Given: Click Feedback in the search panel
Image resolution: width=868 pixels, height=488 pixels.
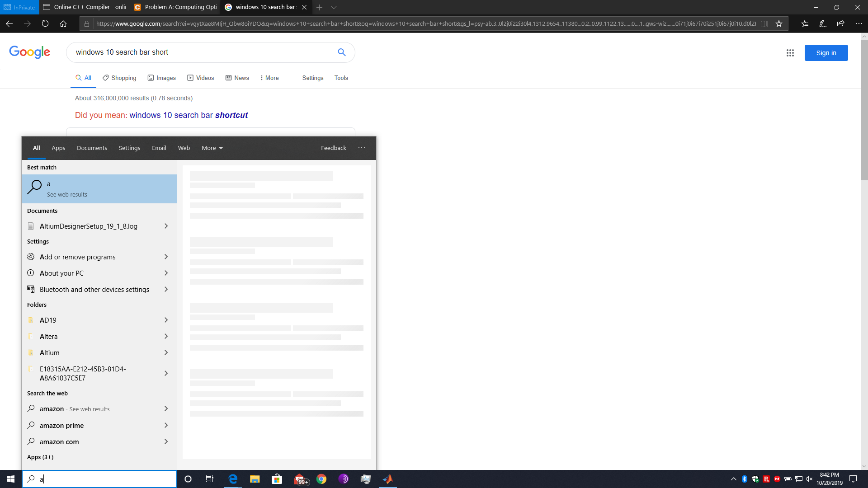Looking at the screenshot, I should 334,148.
